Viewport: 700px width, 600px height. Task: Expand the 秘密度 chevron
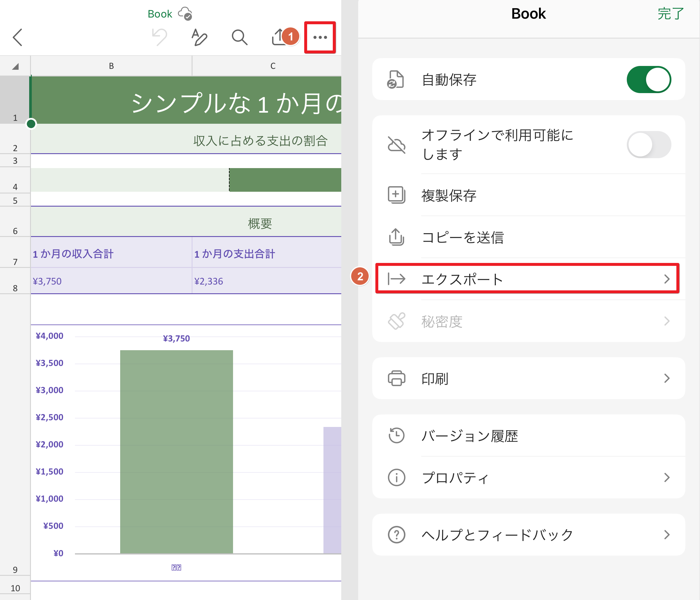[x=666, y=321]
